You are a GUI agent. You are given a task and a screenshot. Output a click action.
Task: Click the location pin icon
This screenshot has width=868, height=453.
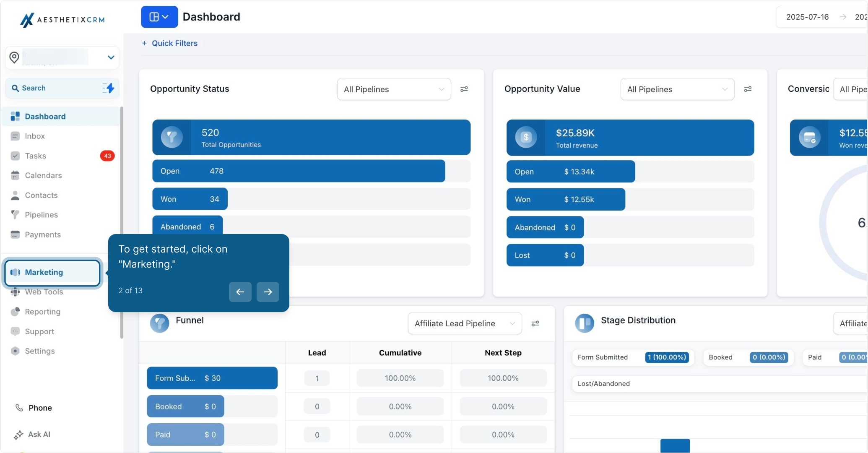coord(14,57)
